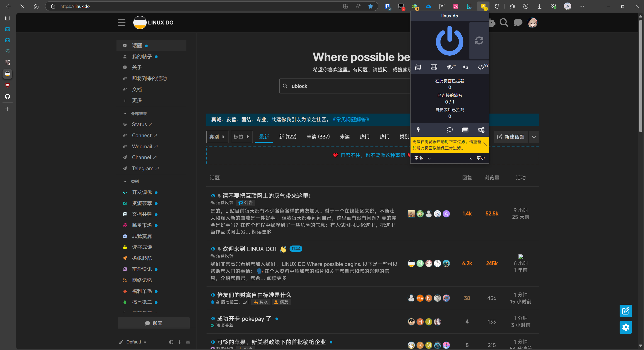Image resolution: width=644 pixels, height=350 pixels.
Task: Open topic 请不要把互联网上的戾气带来这里！
Action: click(x=267, y=196)
